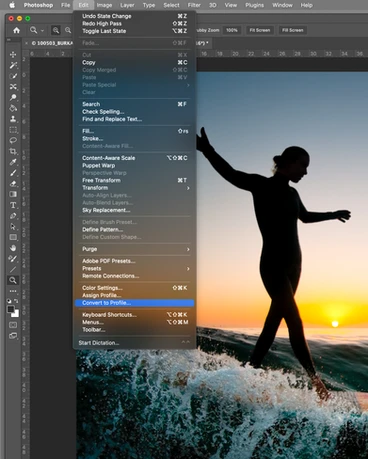368x459 pixels.
Task: Choose Redo High Pass
Action: click(135, 23)
